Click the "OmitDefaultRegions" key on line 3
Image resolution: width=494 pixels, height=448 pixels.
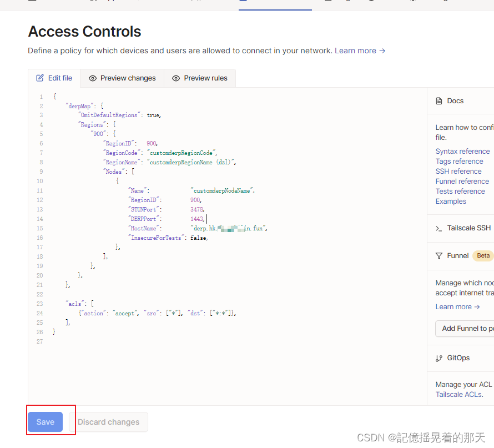click(x=109, y=115)
